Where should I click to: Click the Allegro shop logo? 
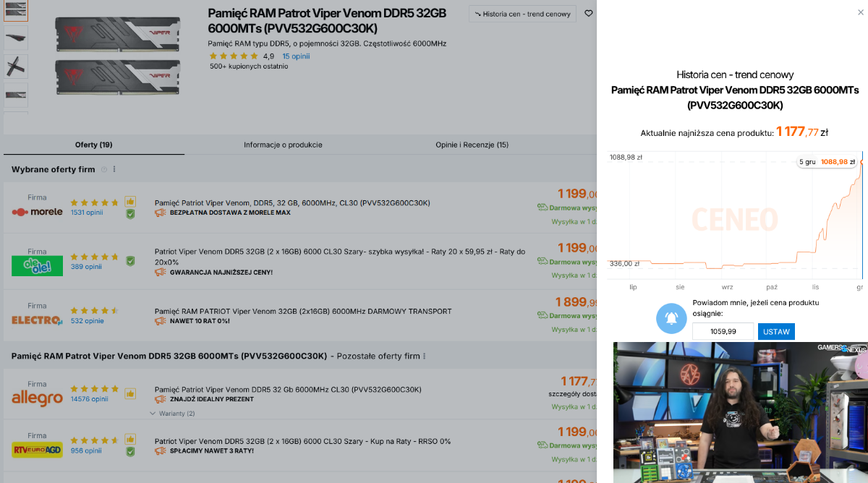pos(37,398)
